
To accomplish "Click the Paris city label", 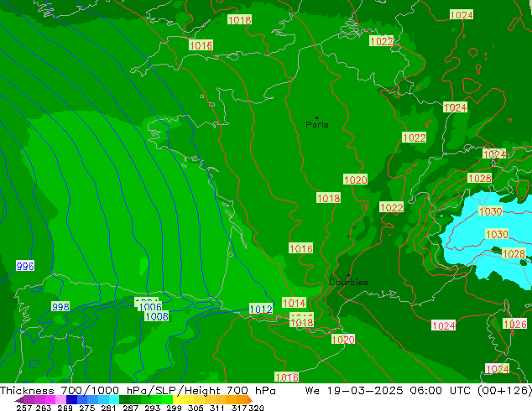I will click(317, 125).
